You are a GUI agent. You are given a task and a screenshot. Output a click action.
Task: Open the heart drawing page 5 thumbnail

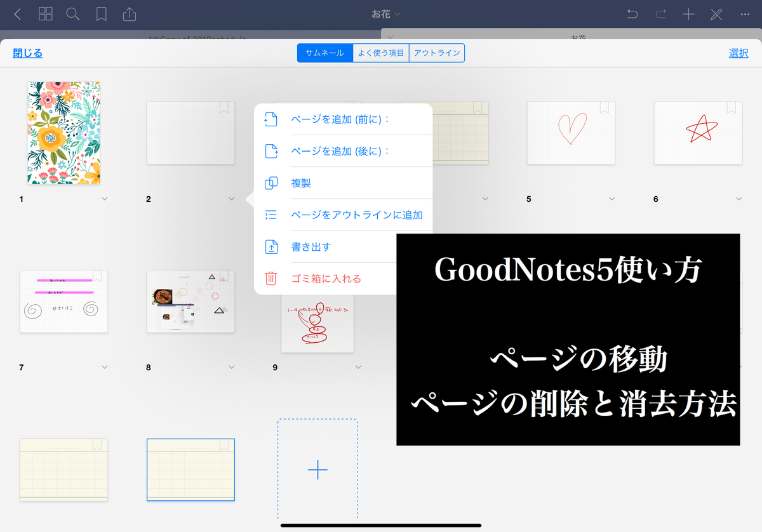pos(571,133)
